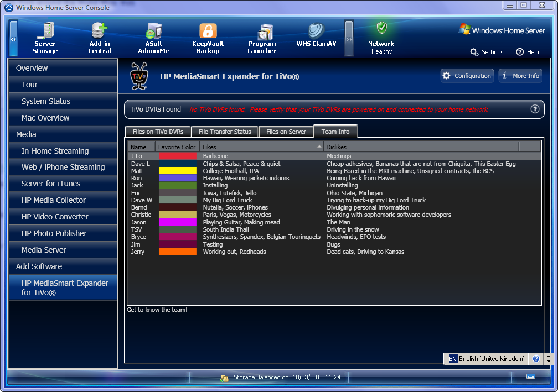The height and width of the screenshot is (392, 558).
Task: Click 'Nutella, Soccer, iPhones' cell
Action: coord(235,207)
